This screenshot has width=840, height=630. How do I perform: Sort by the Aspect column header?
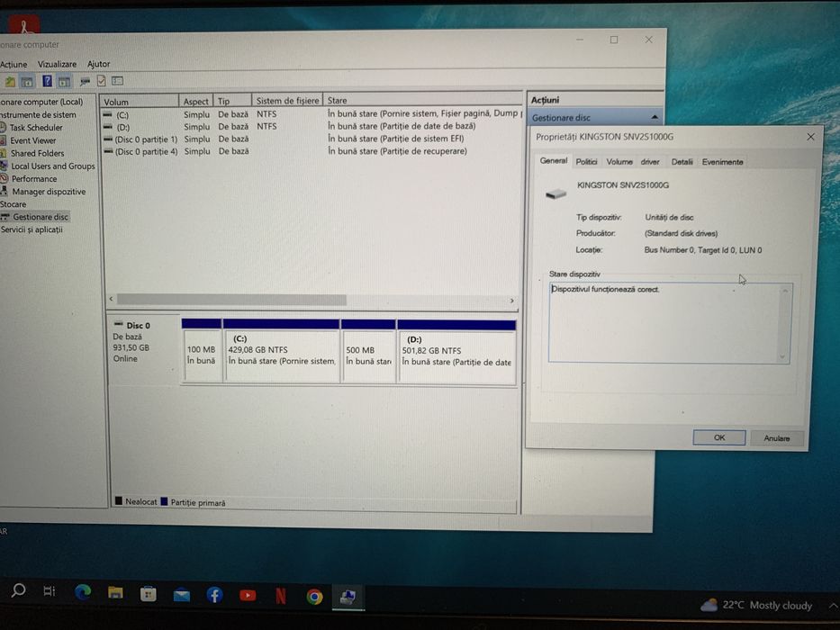click(196, 101)
